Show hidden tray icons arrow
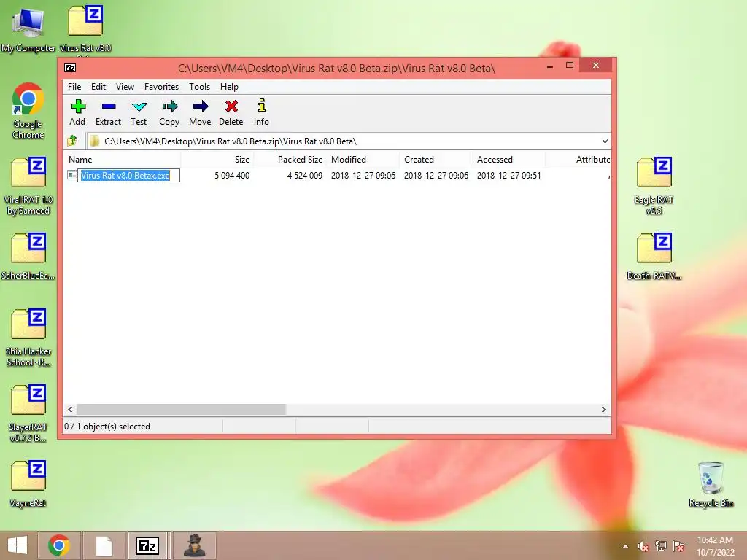Screen dimensions: 747x560 click(x=625, y=547)
